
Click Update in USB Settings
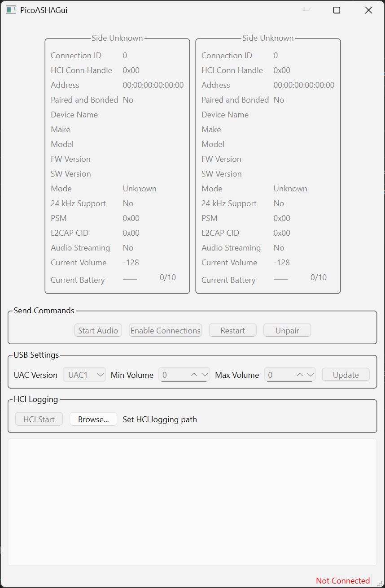click(346, 374)
